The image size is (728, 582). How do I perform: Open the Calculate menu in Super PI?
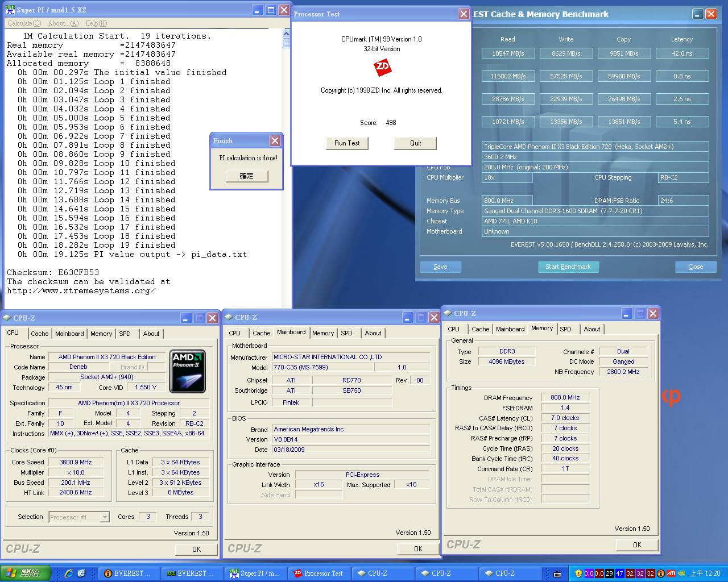(24, 23)
